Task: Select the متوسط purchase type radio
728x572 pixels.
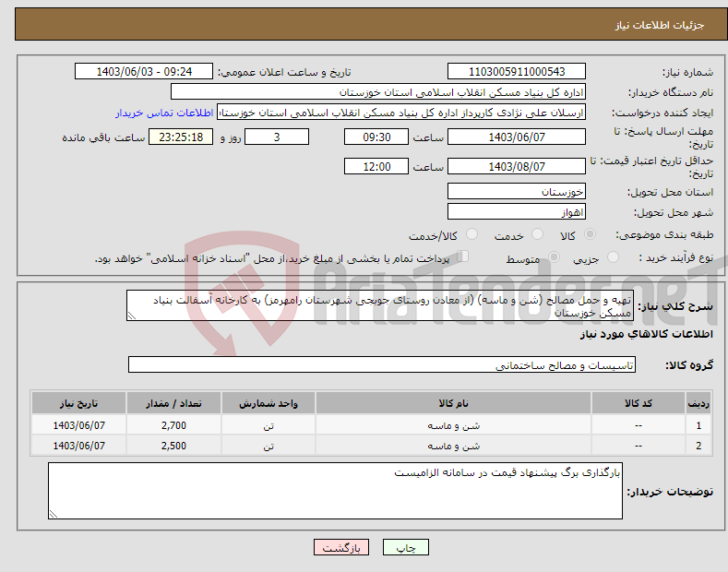Action: pyautogui.click(x=554, y=257)
